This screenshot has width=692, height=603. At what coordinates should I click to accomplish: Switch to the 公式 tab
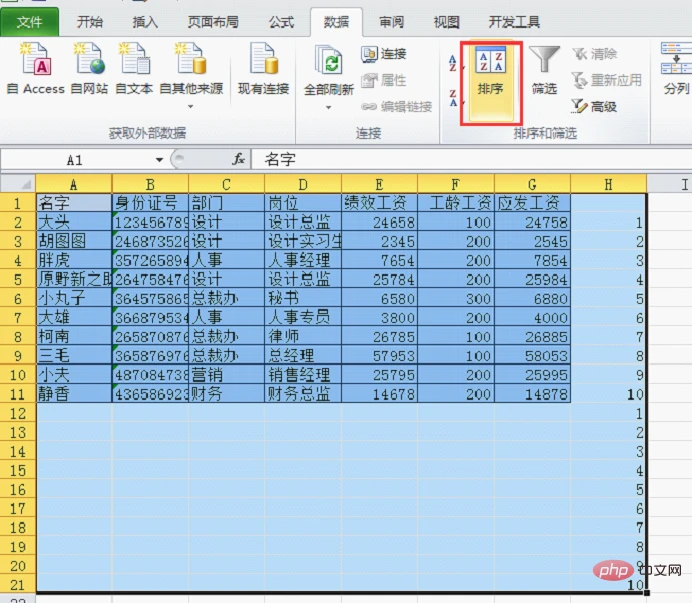click(282, 22)
